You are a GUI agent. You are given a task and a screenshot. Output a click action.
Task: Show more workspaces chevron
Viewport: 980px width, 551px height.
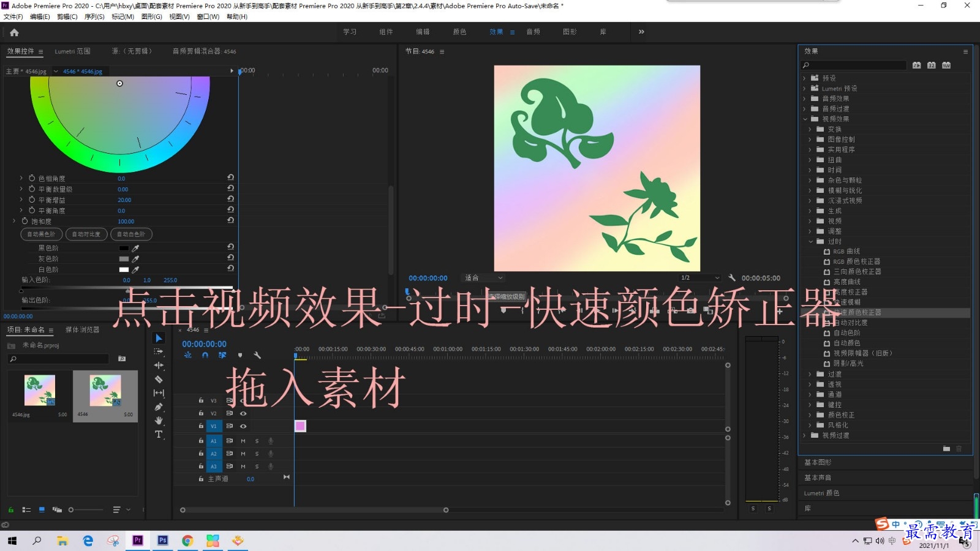tap(641, 32)
